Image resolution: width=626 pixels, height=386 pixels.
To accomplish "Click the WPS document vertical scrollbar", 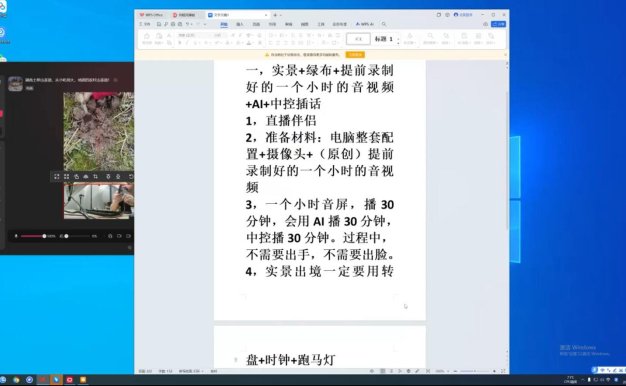I will click(507, 160).
